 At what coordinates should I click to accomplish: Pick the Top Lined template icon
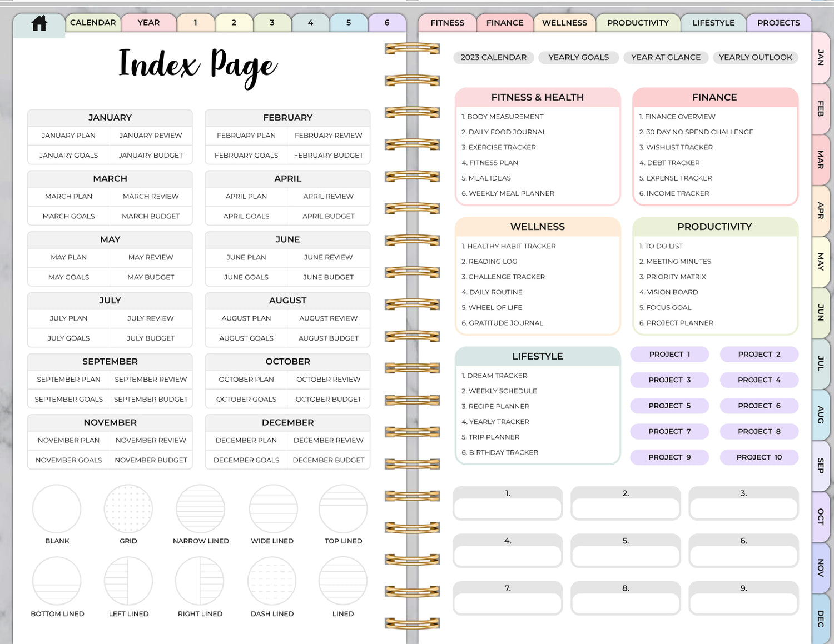[x=343, y=509]
